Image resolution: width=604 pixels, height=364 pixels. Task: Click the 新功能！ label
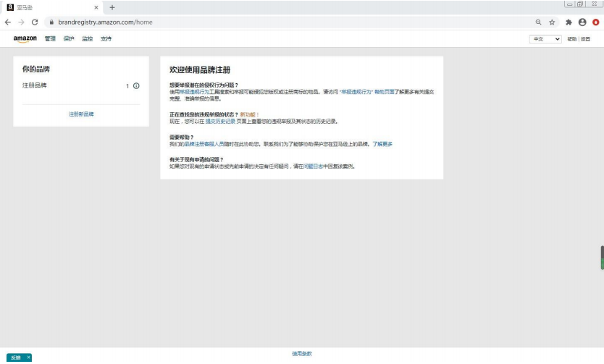250,114
